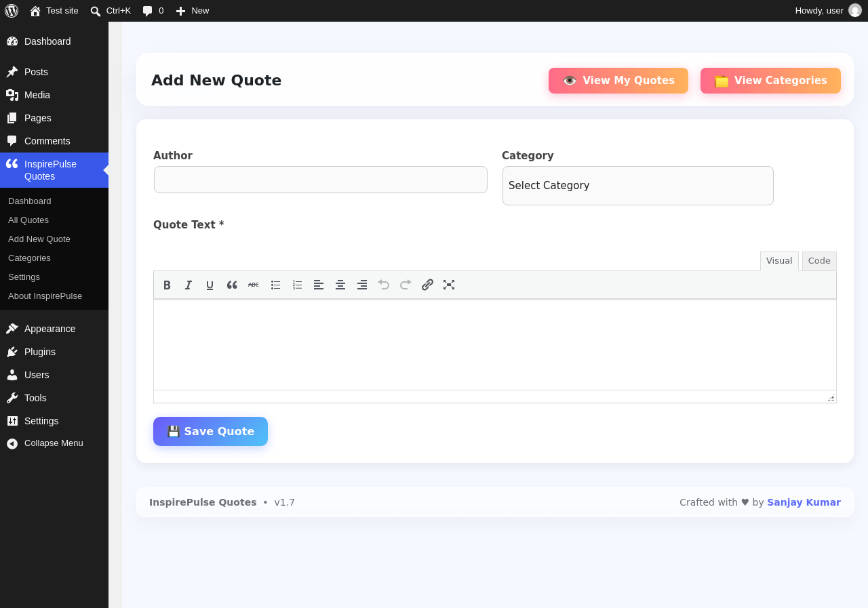Click the Save Quote button
The image size is (868, 608).
pyautogui.click(x=210, y=431)
